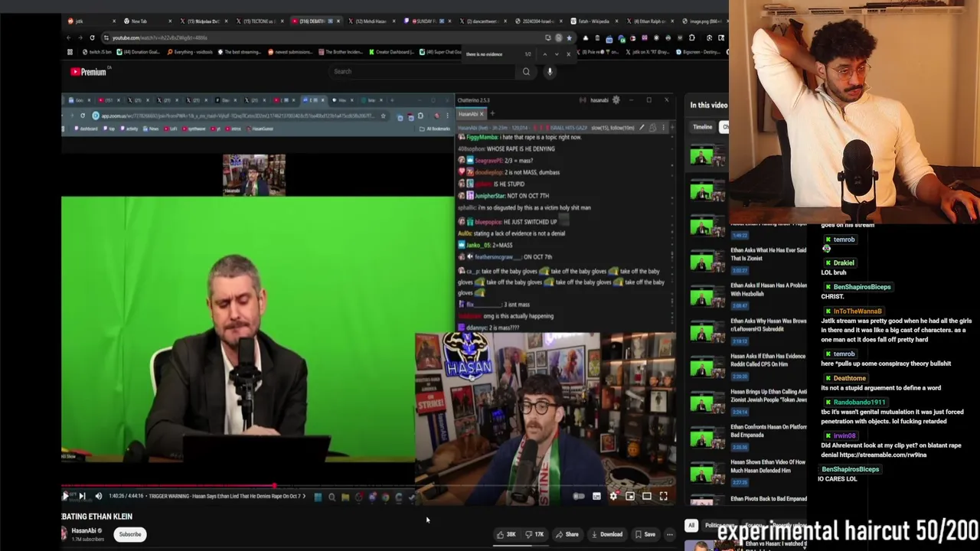980x551 pixels.
Task: Seek using the video progress bar
Action: [368, 486]
